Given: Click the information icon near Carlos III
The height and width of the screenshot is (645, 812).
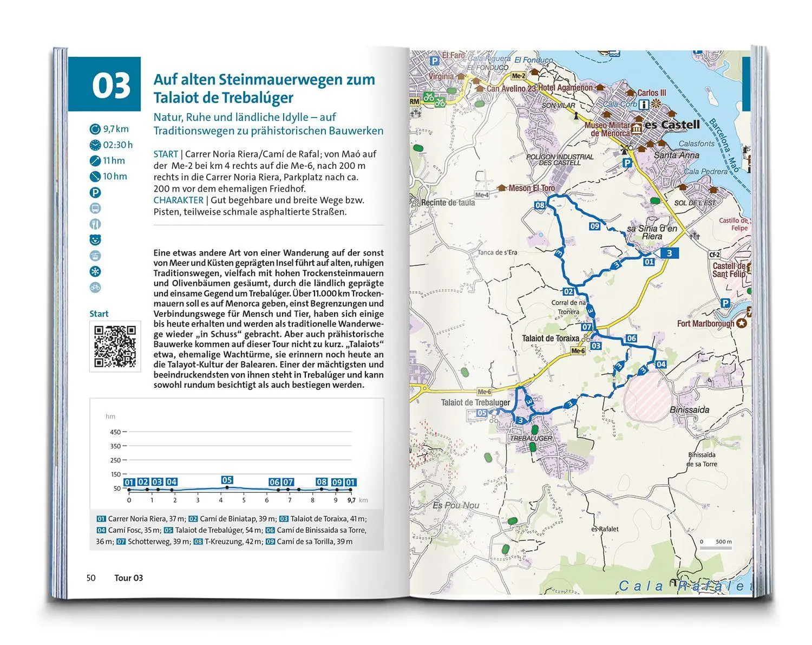Looking at the screenshot, I should coord(644,104).
